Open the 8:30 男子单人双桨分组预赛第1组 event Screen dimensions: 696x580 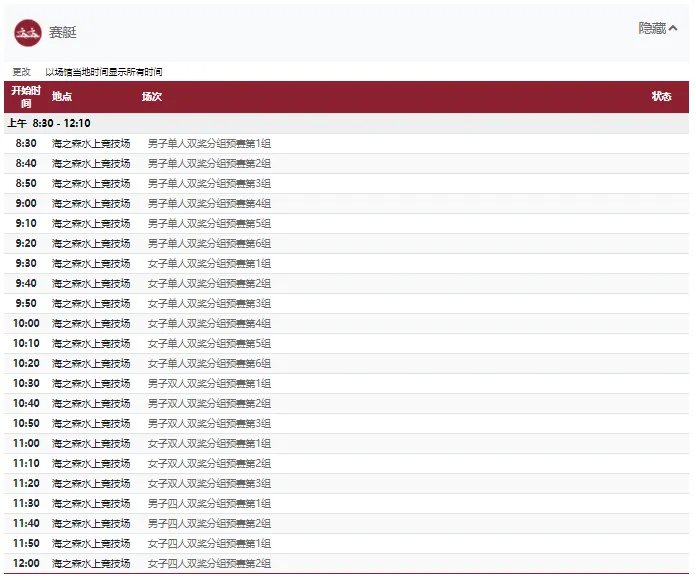pos(209,144)
